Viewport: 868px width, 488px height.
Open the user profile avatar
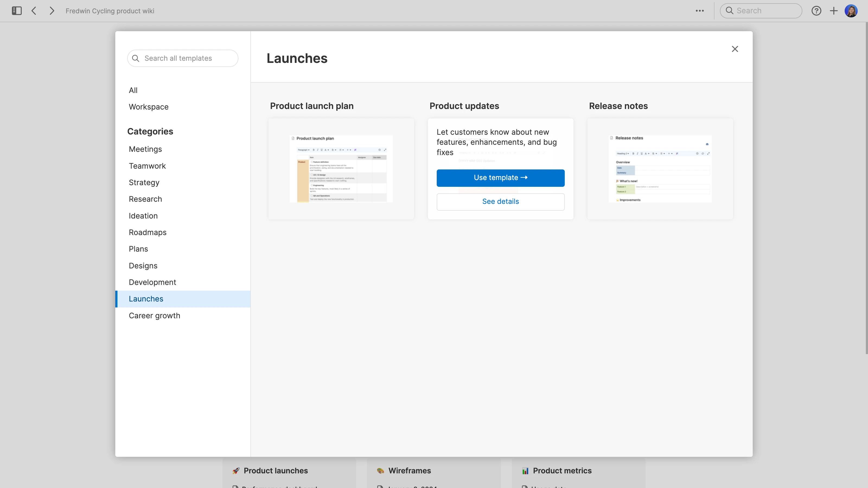pyautogui.click(x=851, y=11)
